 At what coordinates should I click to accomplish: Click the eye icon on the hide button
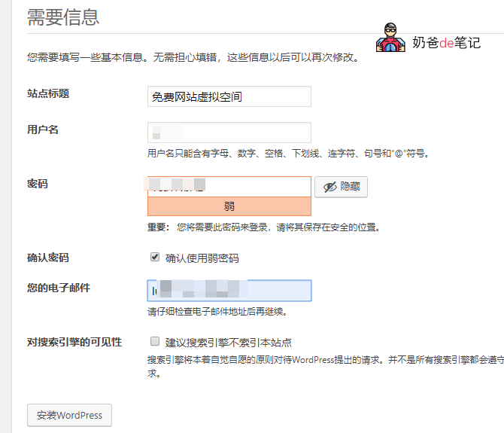(x=329, y=188)
